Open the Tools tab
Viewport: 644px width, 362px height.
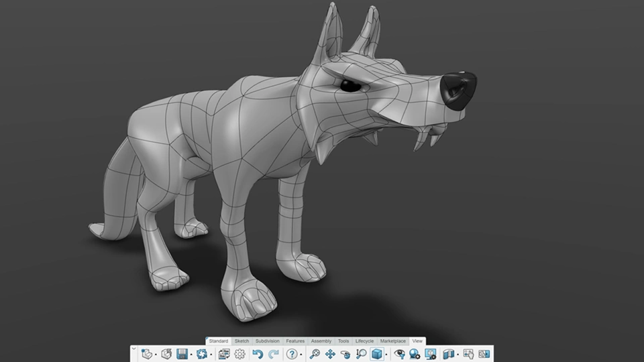[x=343, y=341]
